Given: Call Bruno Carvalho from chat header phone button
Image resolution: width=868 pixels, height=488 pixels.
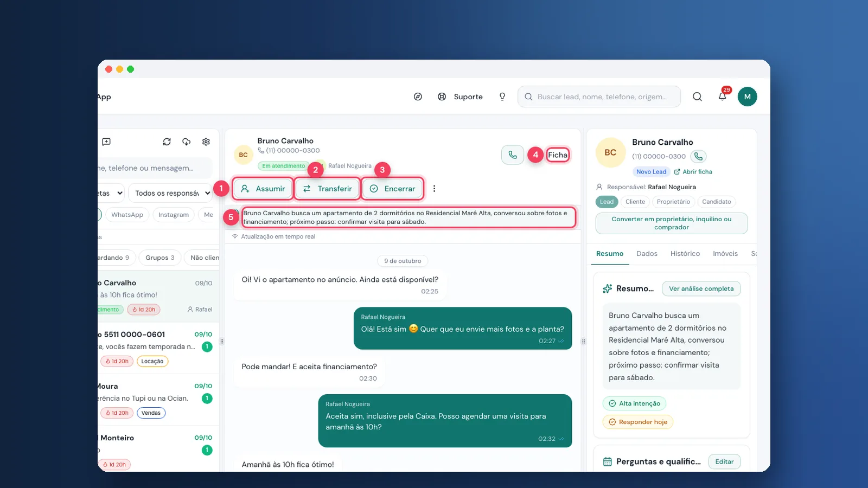Looking at the screenshot, I should (513, 155).
